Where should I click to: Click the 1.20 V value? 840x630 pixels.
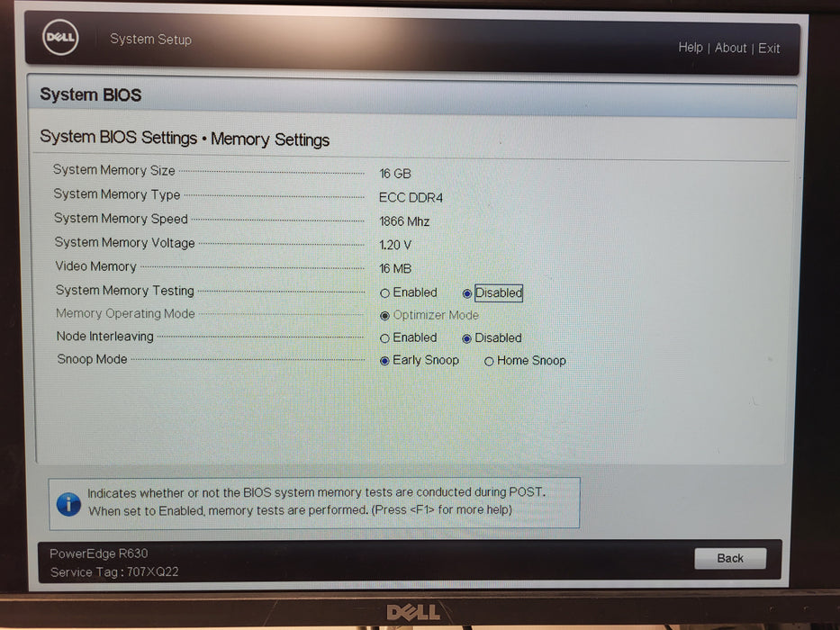(x=395, y=245)
